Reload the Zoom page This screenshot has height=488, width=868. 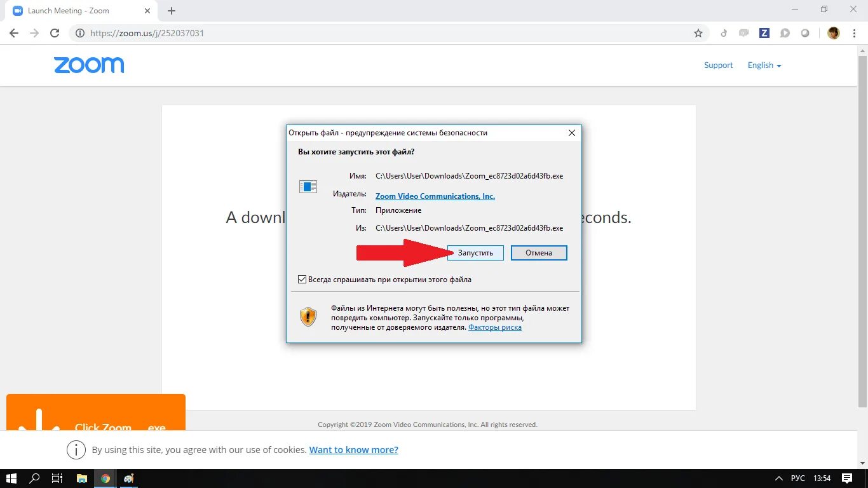pyautogui.click(x=55, y=33)
